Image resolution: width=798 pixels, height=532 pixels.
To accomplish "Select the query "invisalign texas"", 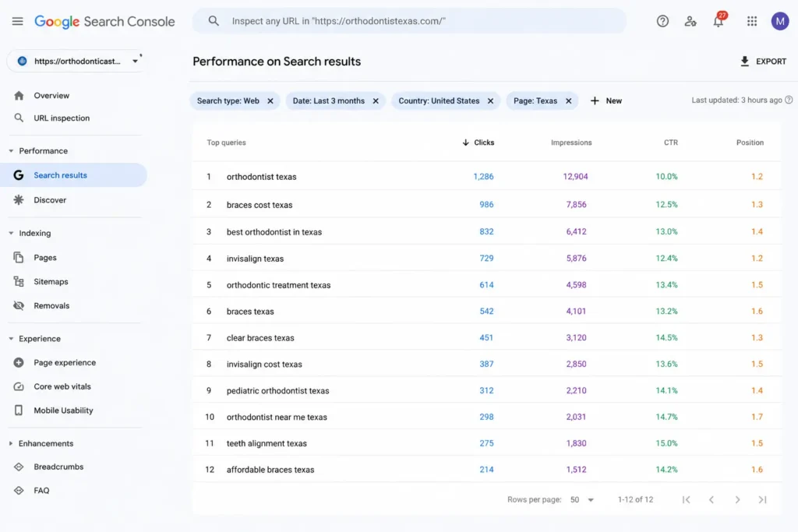I will coord(255,259).
